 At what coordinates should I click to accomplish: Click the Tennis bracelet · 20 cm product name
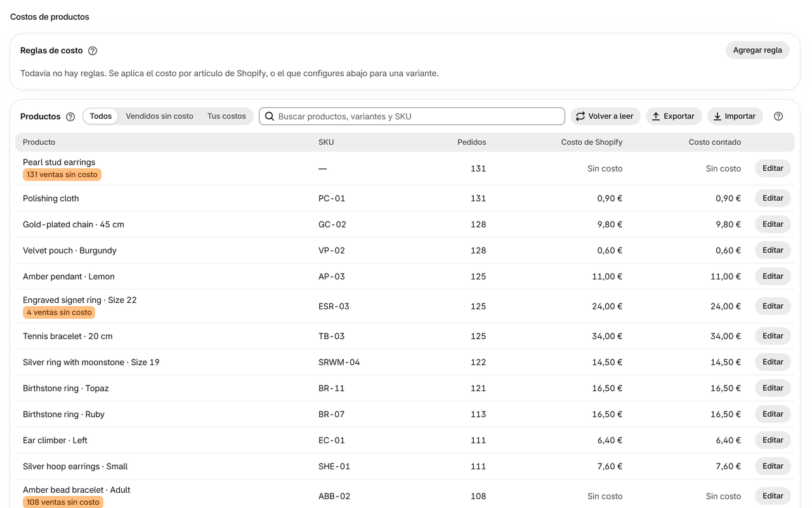(x=68, y=336)
